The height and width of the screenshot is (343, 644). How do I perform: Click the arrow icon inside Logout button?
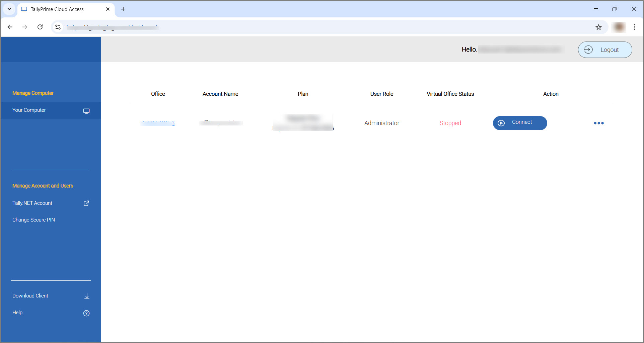[x=588, y=50]
